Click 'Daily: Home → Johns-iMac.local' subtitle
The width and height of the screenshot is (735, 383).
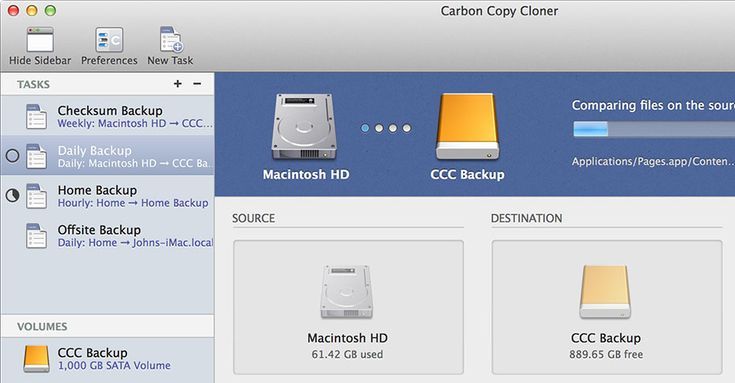click(135, 243)
